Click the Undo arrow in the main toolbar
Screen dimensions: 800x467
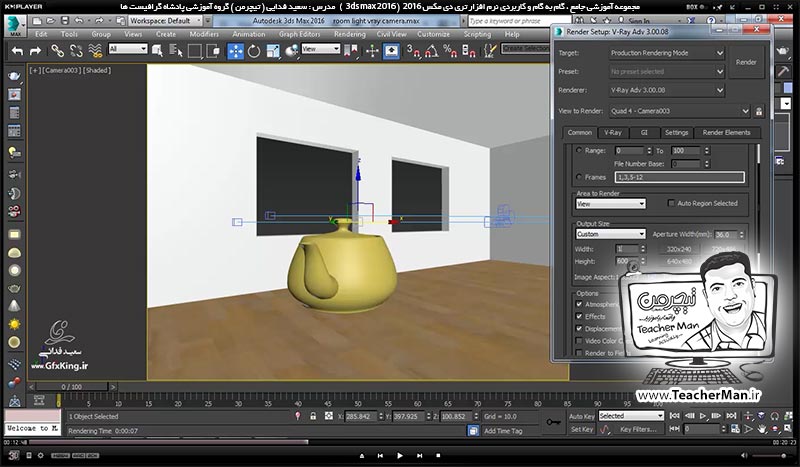coord(18,51)
